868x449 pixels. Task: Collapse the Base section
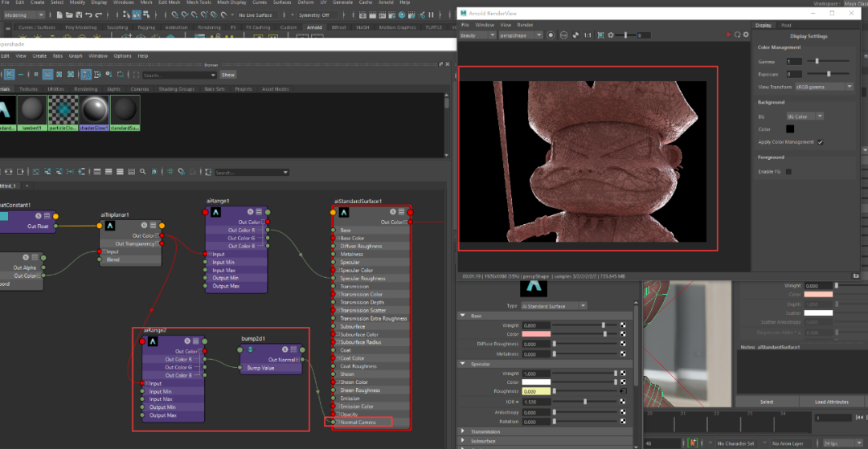coord(463,316)
